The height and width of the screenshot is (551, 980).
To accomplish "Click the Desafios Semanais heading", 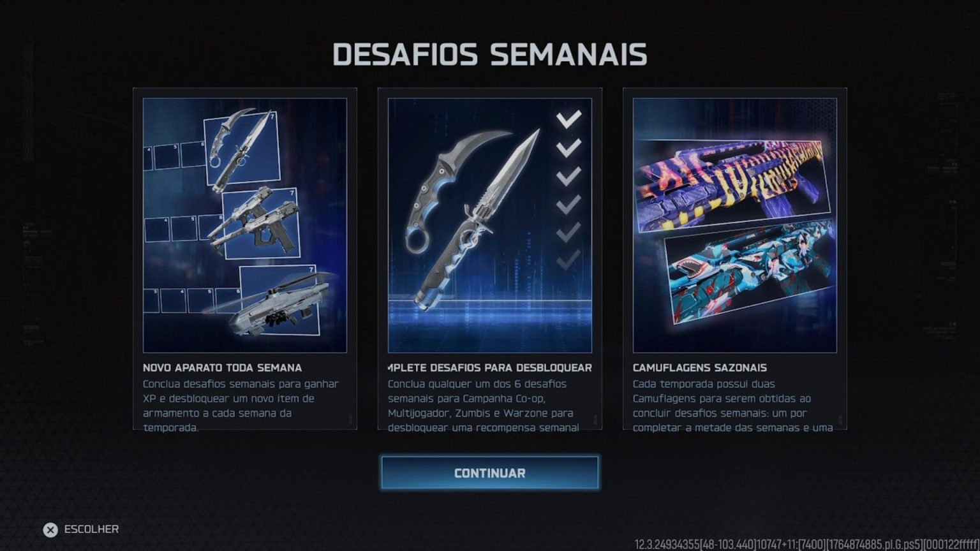I will [489, 55].
